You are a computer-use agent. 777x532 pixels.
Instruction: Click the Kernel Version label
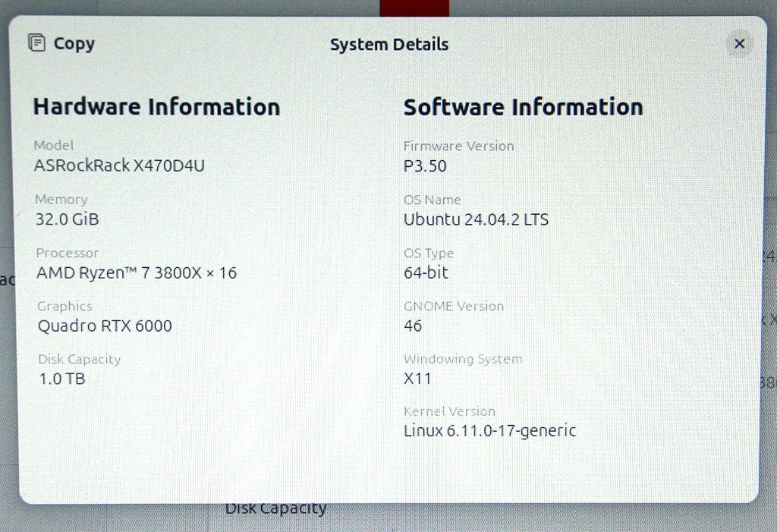pyautogui.click(x=449, y=411)
